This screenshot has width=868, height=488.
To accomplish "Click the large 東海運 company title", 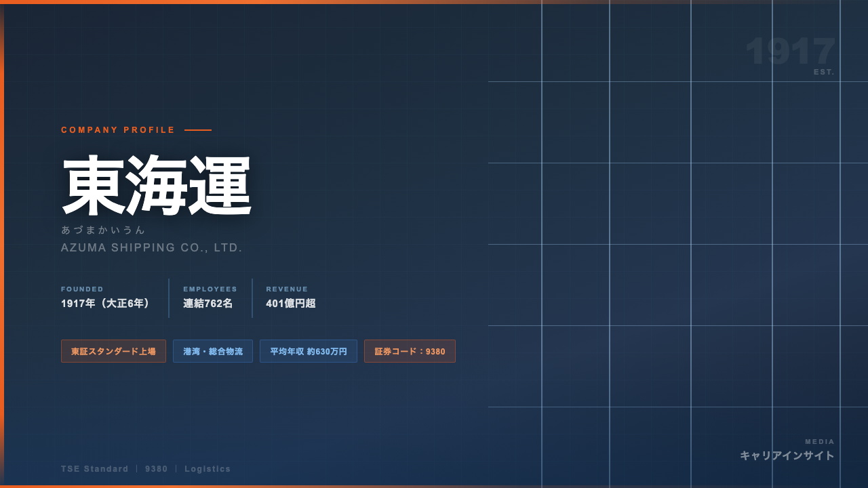I will point(157,186).
